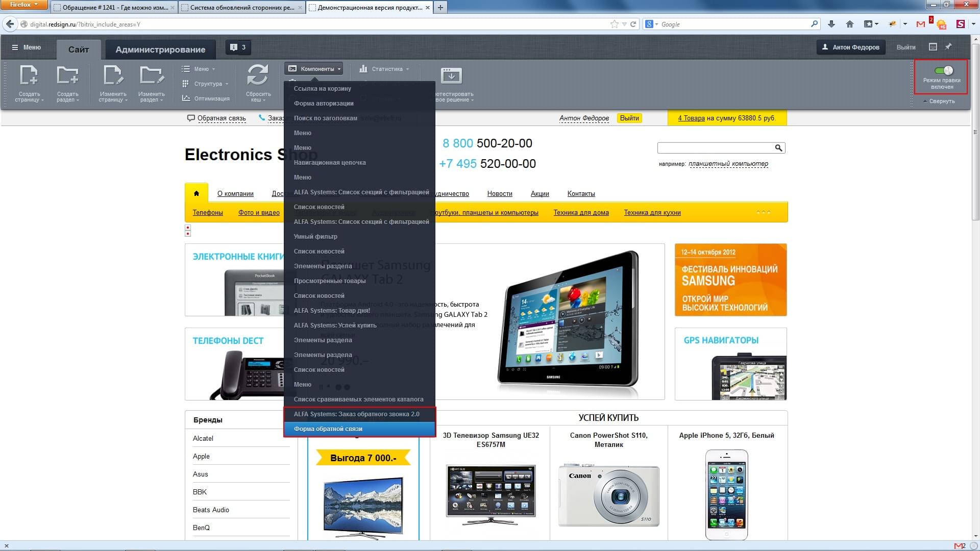The width and height of the screenshot is (980, 551).
Task: Select ALFA Systems: Успей купить menu item
Action: (x=359, y=325)
